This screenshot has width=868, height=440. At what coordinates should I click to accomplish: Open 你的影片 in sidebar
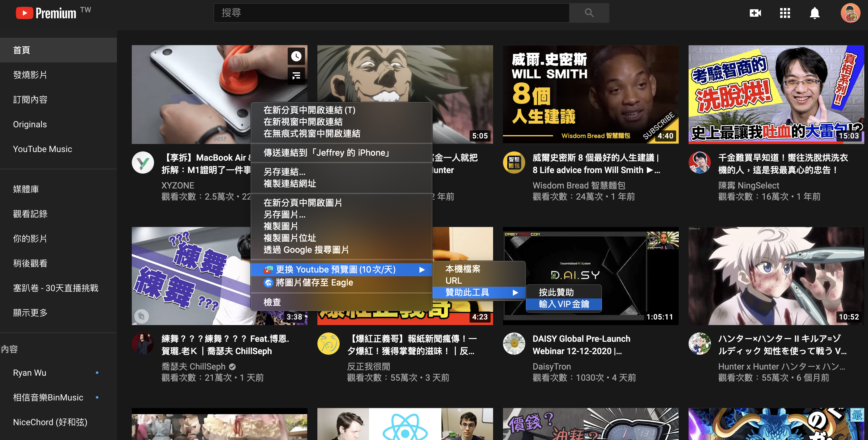pos(58,239)
